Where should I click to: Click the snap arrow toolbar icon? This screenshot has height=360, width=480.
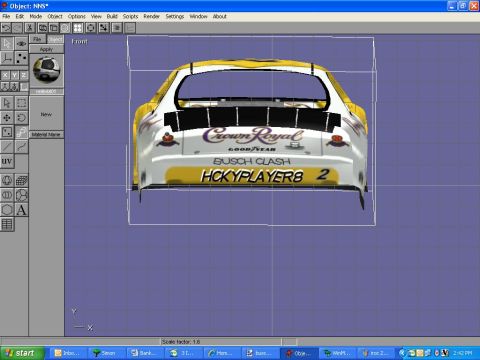[103, 28]
